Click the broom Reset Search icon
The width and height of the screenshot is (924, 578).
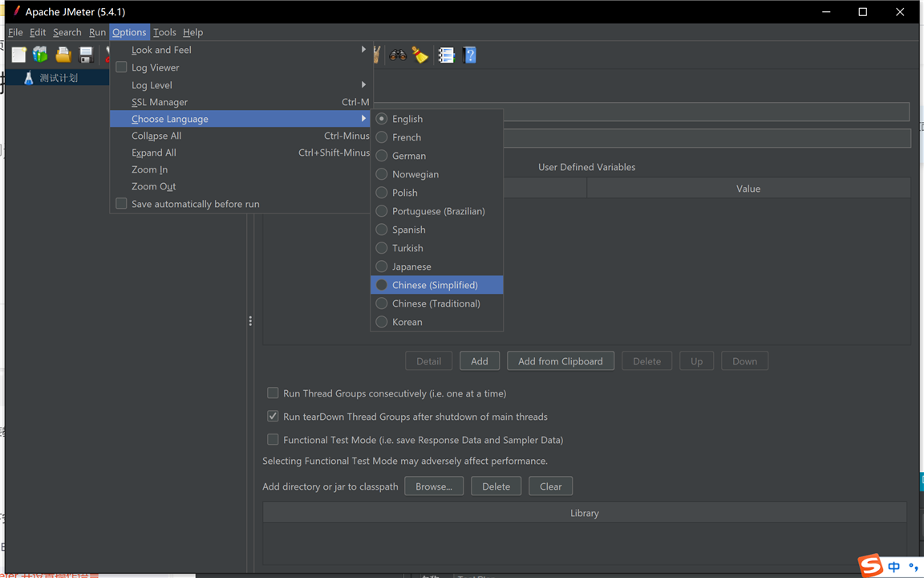420,55
